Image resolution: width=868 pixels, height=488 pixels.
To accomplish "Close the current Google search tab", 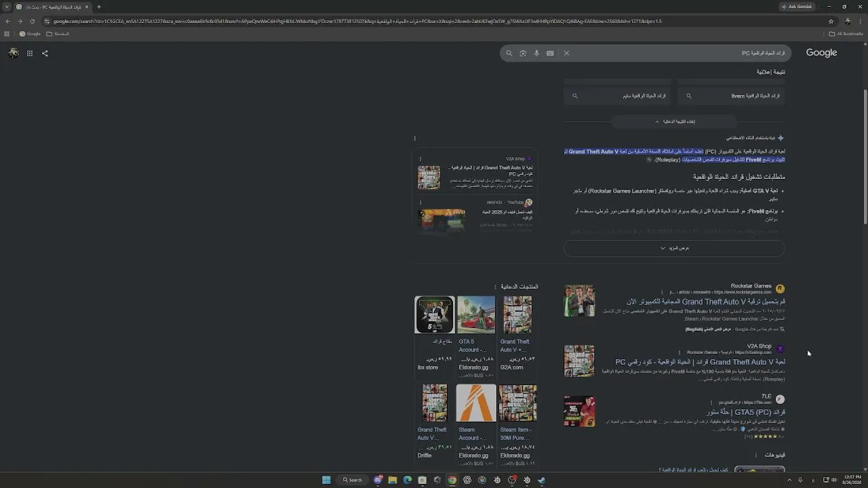I will pyautogui.click(x=87, y=7).
